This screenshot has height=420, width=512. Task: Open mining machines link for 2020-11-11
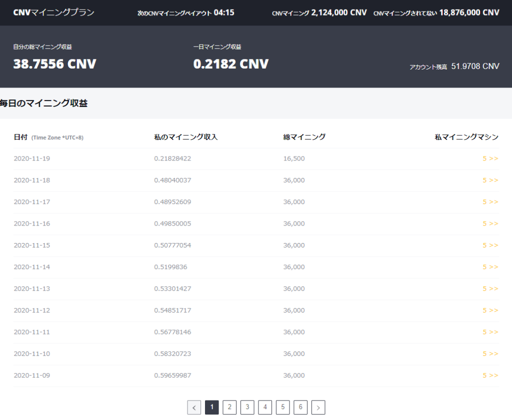pyautogui.click(x=490, y=332)
